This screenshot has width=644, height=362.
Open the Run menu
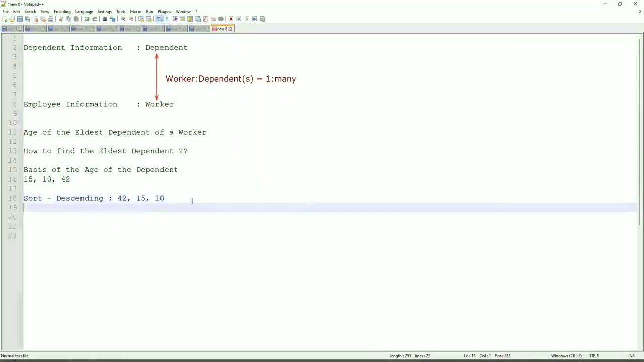pyautogui.click(x=149, y=11)
